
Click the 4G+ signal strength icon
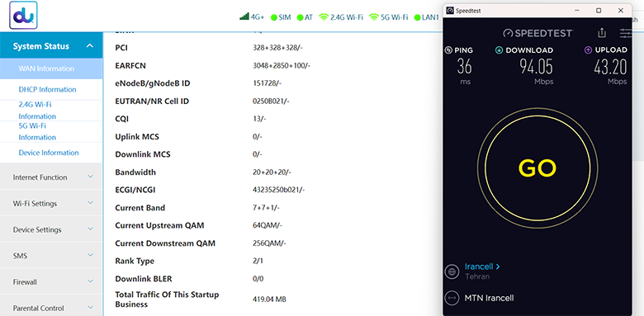pos(244,17)
